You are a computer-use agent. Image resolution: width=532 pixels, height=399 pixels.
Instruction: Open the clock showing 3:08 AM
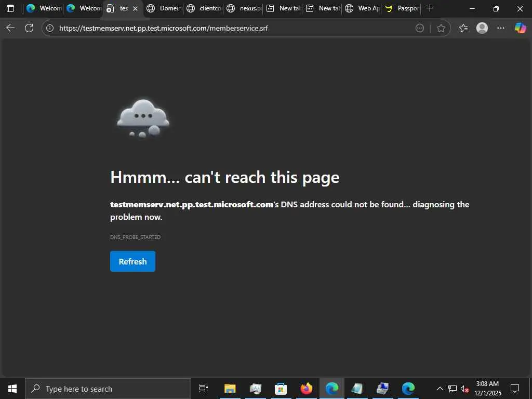(487, 389)
